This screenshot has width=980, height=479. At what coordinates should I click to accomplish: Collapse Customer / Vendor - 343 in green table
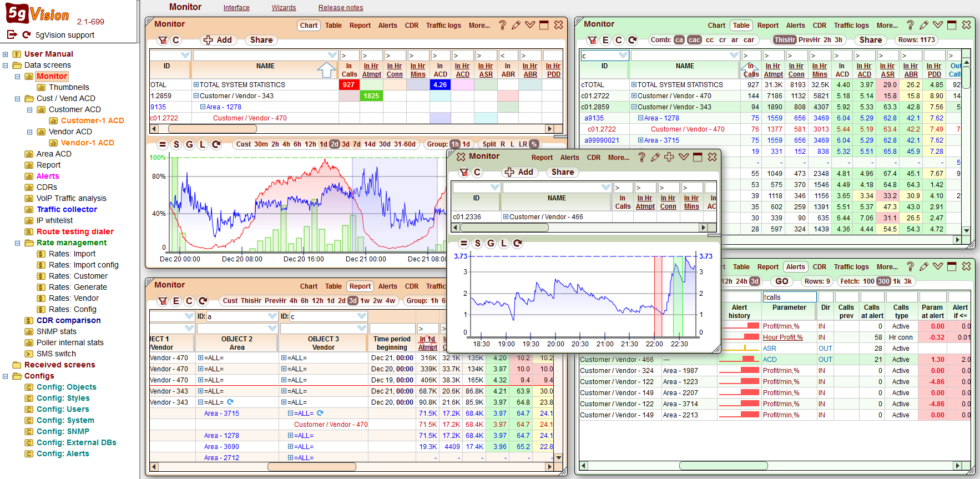[634, 107]
